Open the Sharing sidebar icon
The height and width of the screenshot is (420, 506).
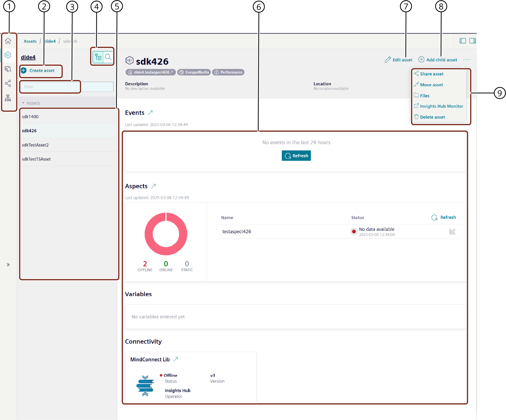[x=8, y=83]
